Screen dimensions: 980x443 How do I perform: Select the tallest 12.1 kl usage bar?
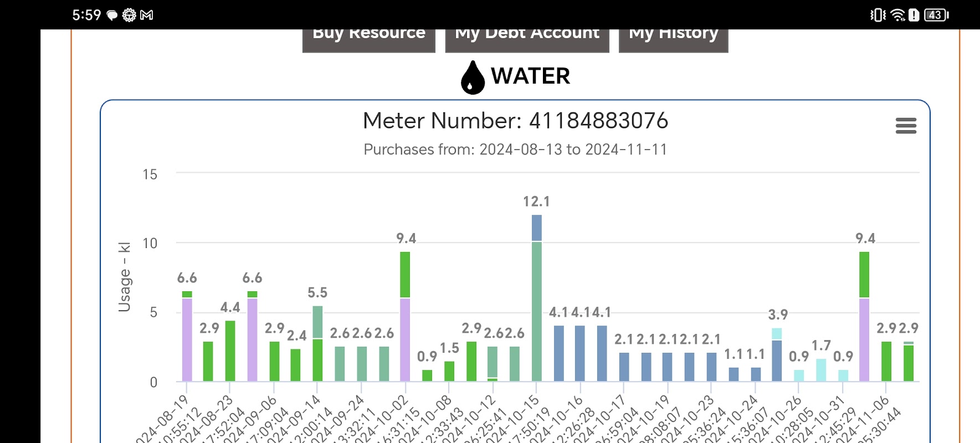coord(536,299)
